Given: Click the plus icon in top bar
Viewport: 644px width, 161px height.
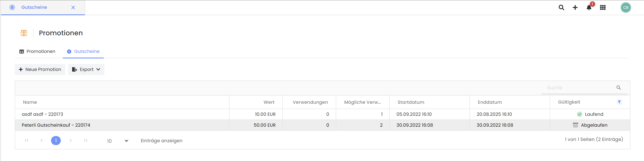Looking at the screenshot, I should (x=575, y=8).
